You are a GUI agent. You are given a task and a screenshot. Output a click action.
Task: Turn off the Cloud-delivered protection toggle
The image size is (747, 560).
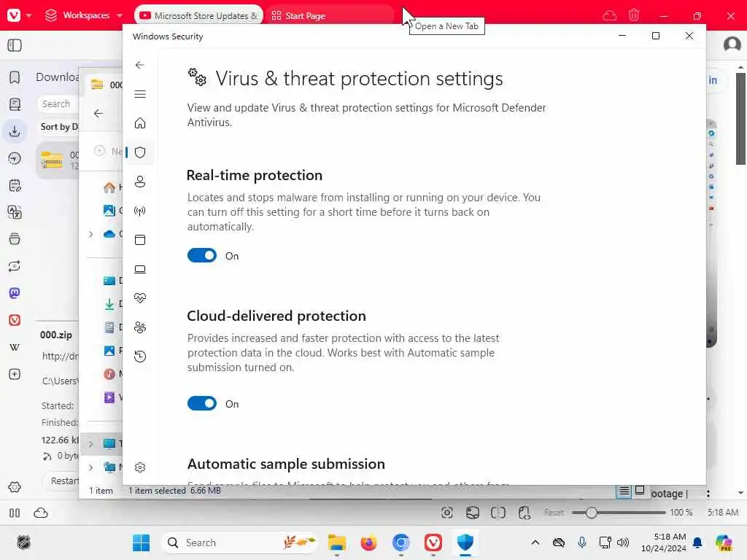pos(201,404)
